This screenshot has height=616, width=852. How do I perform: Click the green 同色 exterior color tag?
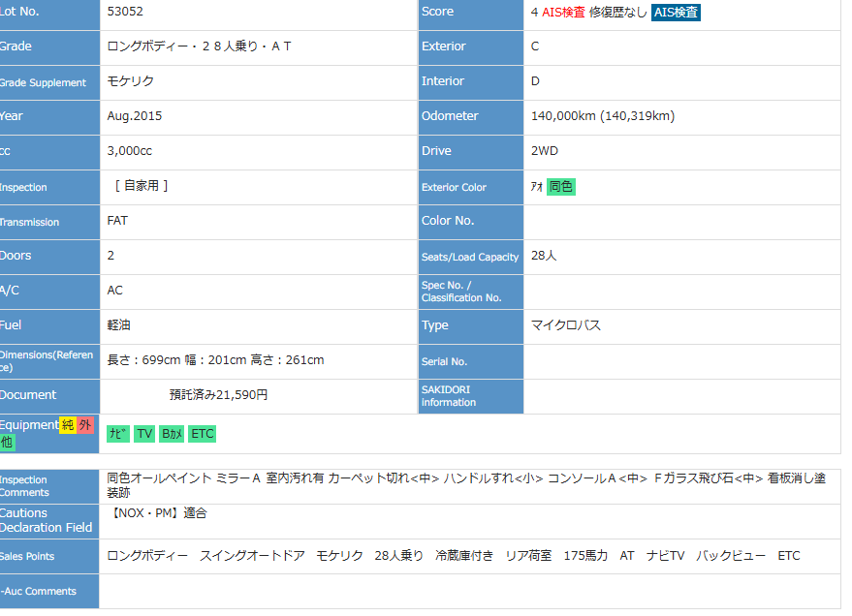(x=560, y=187)
